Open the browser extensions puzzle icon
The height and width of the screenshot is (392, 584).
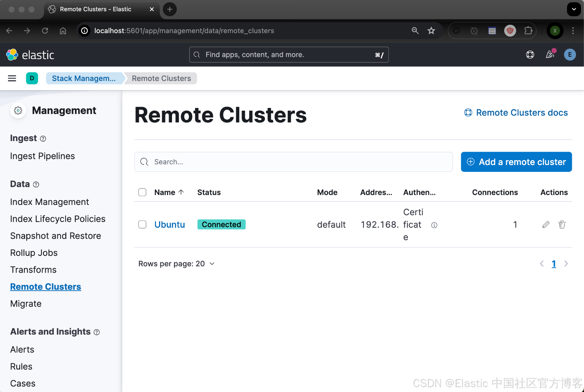coord(528,31)
